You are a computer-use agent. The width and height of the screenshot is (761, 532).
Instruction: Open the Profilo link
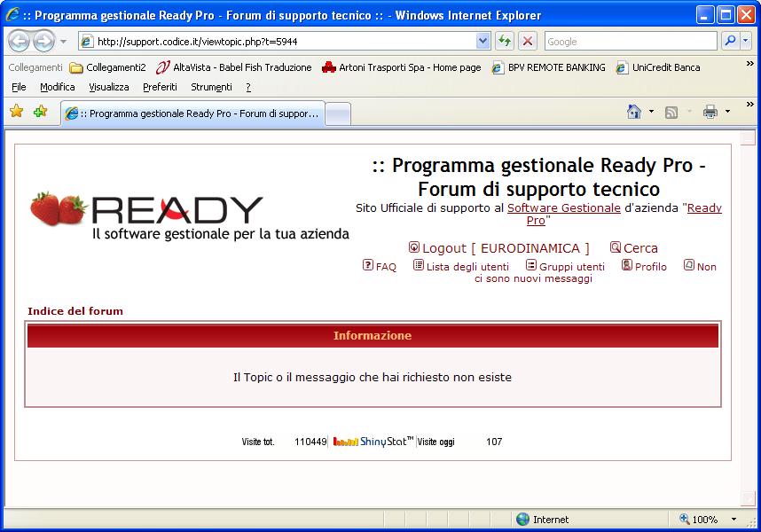[651, 267]
